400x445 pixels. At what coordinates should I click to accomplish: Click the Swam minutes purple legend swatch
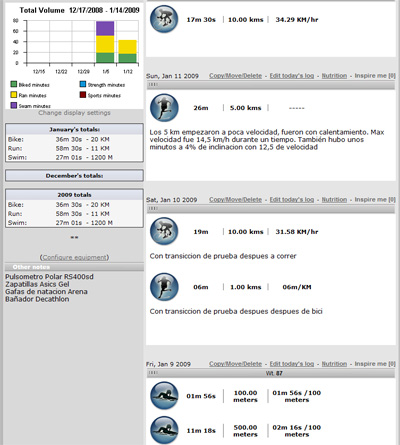[x=14, y=105]
